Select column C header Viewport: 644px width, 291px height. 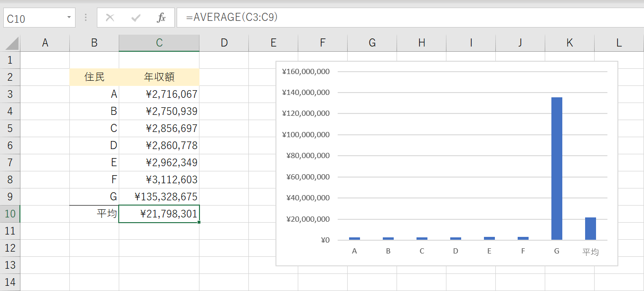pyautogui.click(x=159, y=43)
